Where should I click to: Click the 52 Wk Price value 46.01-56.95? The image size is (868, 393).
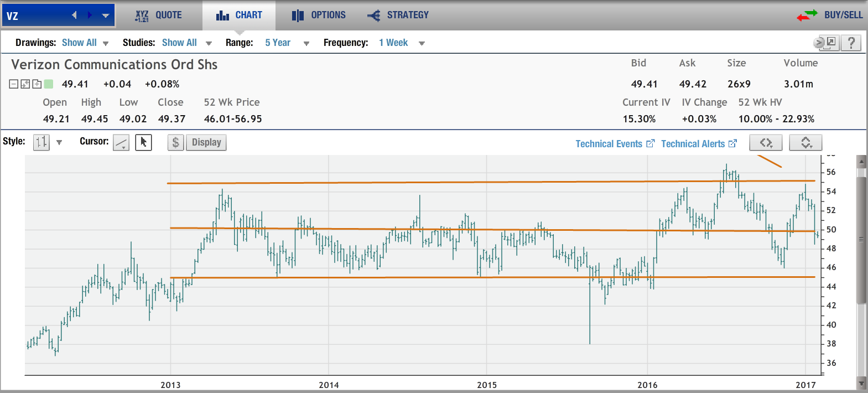(233, 119)
